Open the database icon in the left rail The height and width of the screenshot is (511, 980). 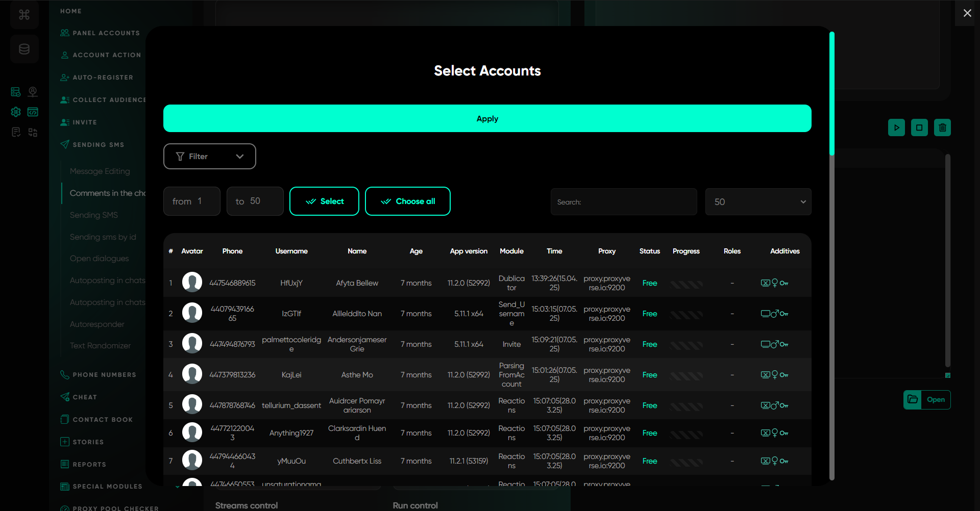pos(24,49)
